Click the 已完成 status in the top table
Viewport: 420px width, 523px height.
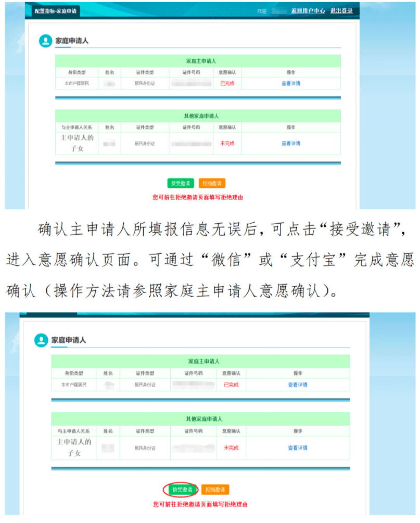point(227,83)
